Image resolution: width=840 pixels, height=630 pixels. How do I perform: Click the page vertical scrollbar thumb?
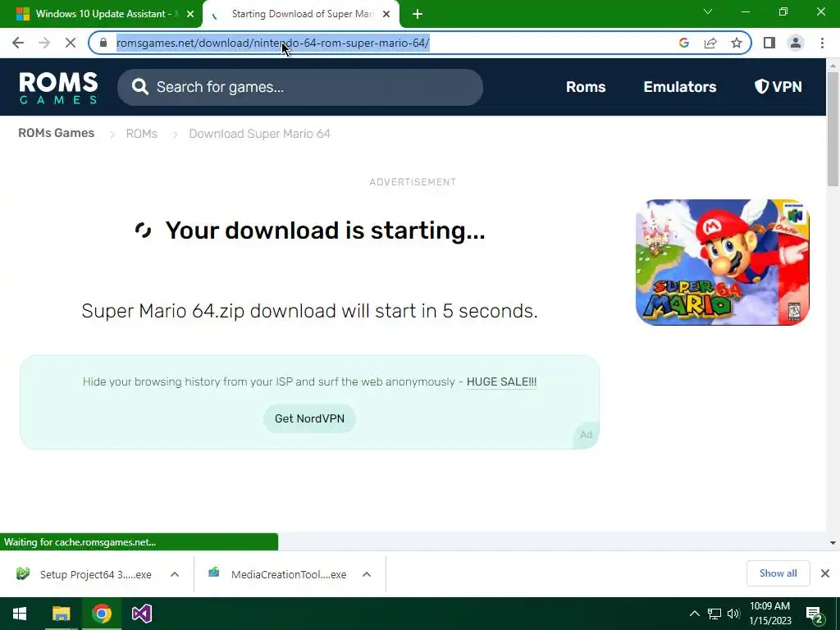tap(833, 129)
